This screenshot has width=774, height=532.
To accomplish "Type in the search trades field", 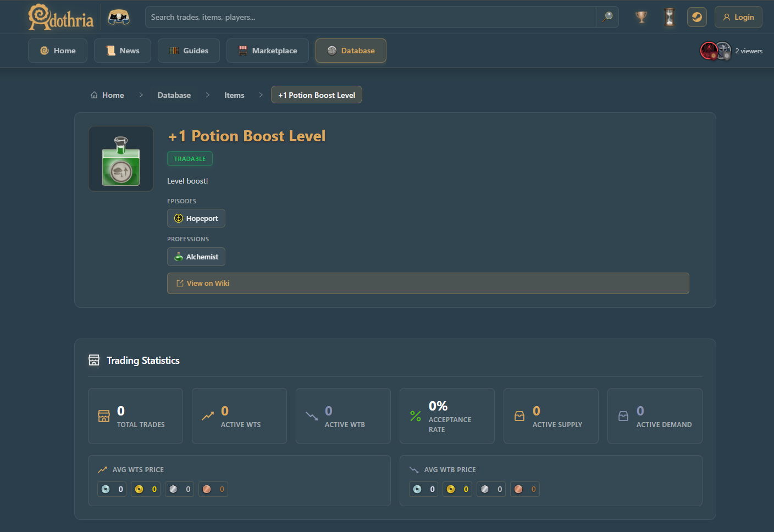I will click(x=371, y=17).
